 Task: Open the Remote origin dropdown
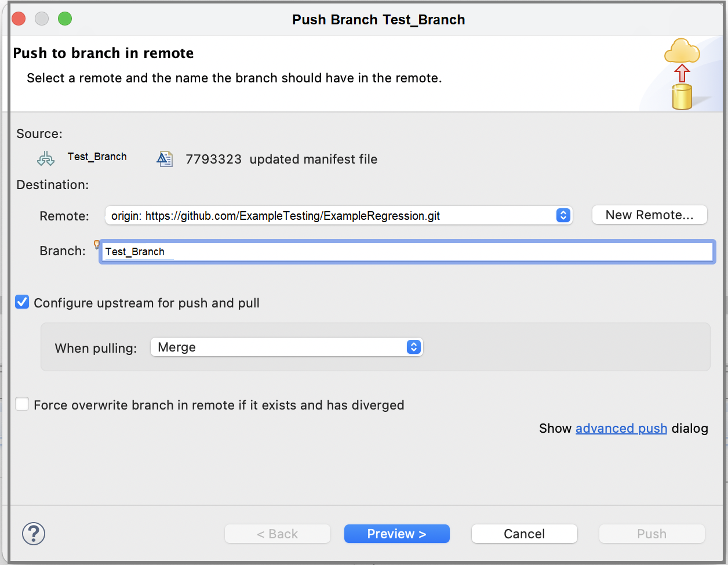(x=338, y=216)
